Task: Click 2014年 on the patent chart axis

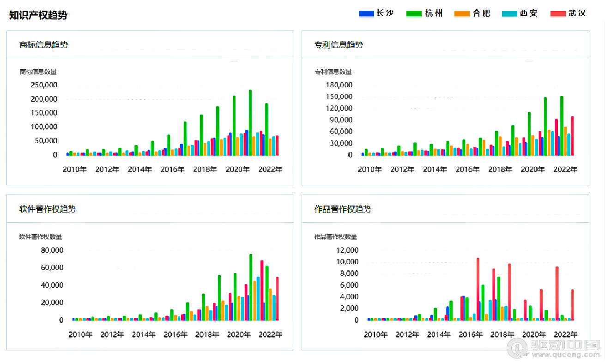Action: 435,170
